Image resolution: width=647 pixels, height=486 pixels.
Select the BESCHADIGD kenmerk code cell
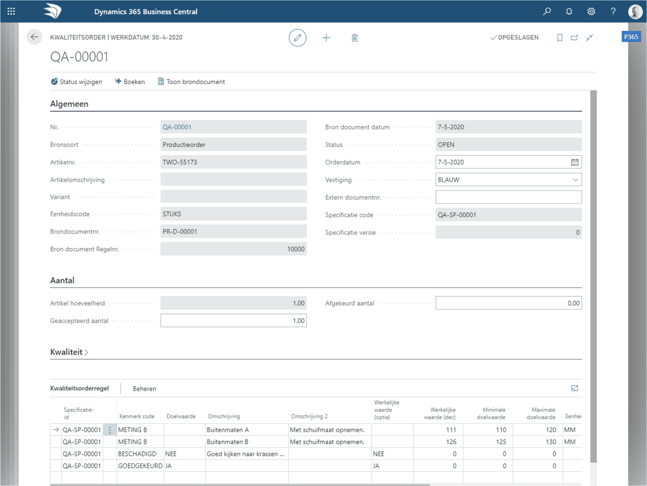click(x=140, y=454)
